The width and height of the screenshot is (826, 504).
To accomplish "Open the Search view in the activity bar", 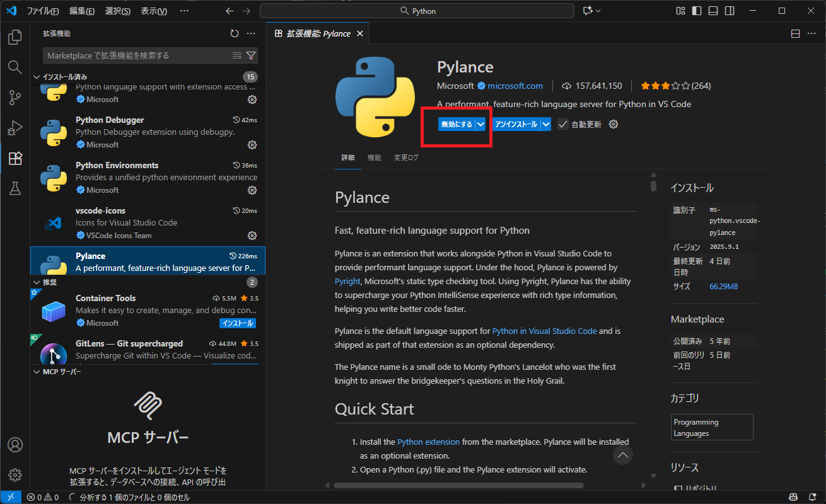I will click(15, 67).
